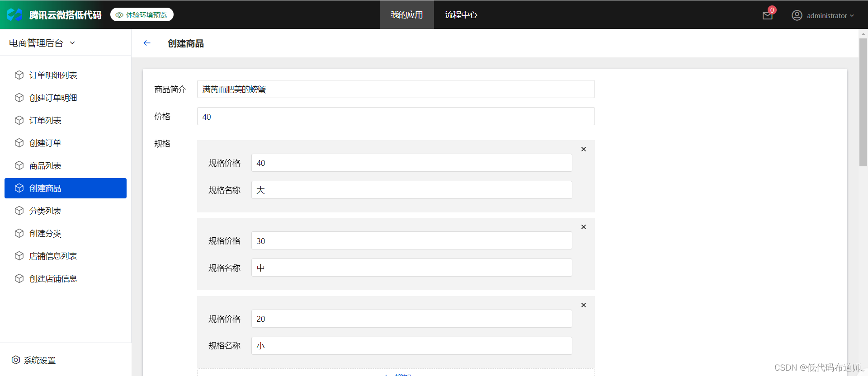Viewport: 868px width, 376px height.
Task: Remove the 小 spec group with X
Action: pyautogui.click(x=584, y=305)
